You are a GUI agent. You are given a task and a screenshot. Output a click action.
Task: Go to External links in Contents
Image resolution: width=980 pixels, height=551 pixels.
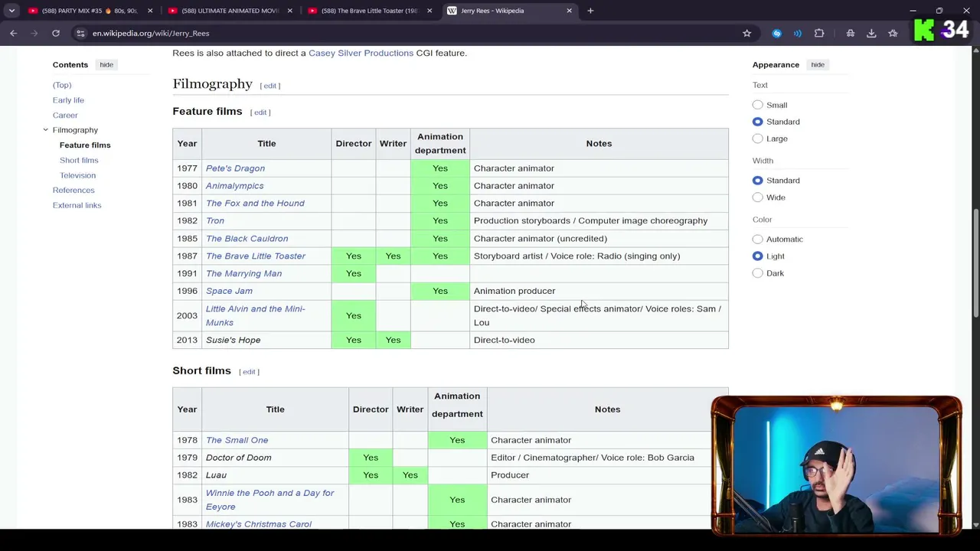pyautogui.click(x=77, y=205)
